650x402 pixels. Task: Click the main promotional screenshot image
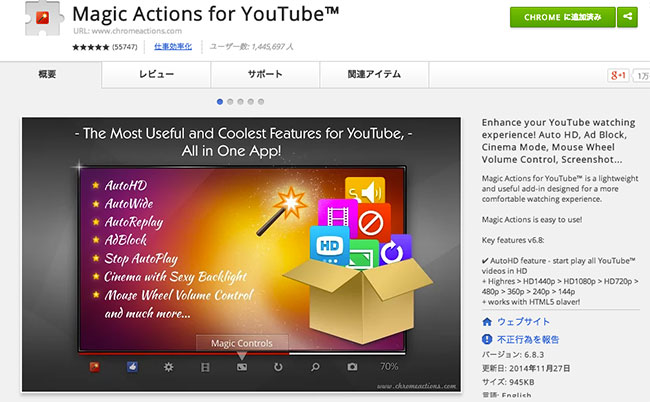click(241, 254)
